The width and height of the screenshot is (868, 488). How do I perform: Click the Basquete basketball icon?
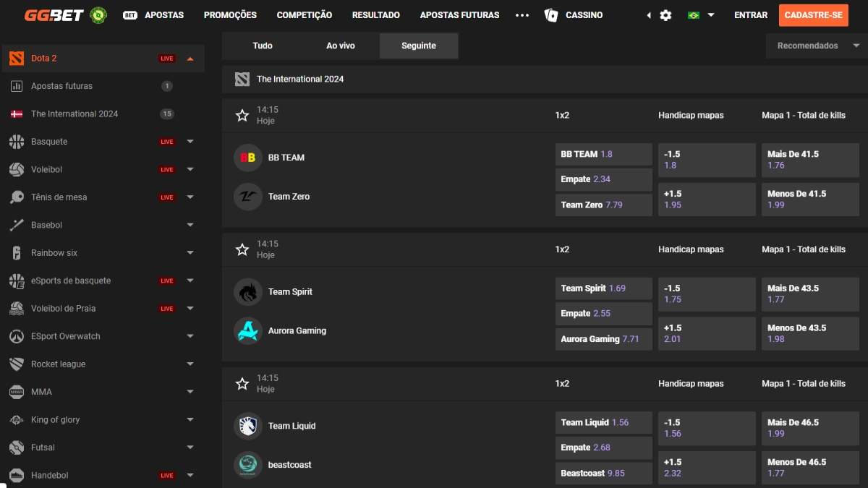click(x=17, y=142)
